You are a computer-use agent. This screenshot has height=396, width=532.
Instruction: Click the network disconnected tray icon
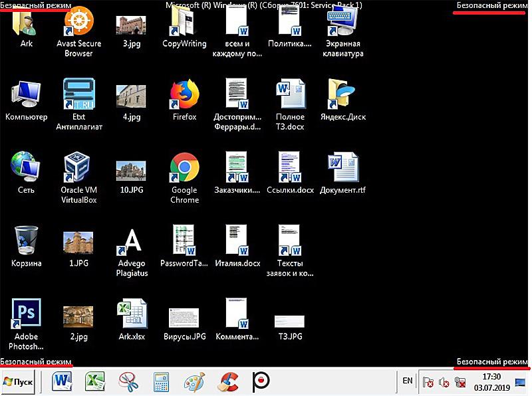click(x=460, y=383)
